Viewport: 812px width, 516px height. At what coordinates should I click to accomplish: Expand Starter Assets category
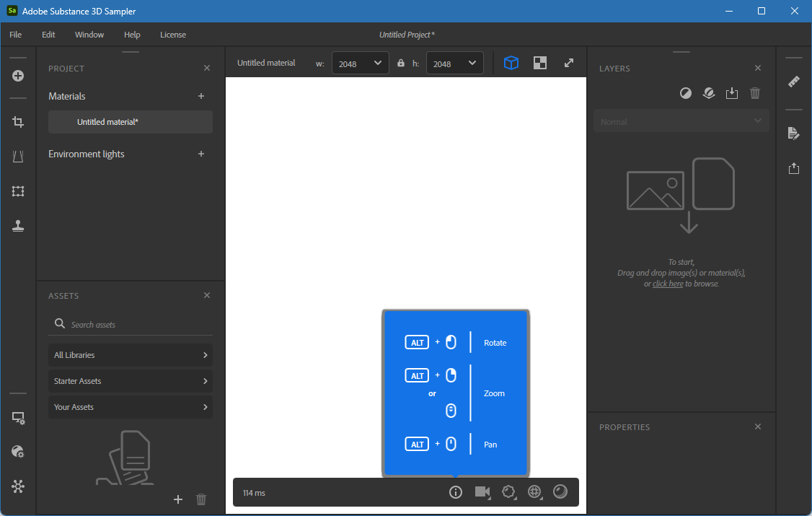click(131, 381)
